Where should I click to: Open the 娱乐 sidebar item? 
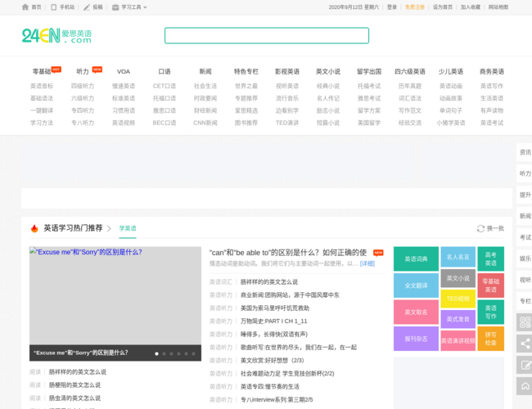click(x=525, y=258)
